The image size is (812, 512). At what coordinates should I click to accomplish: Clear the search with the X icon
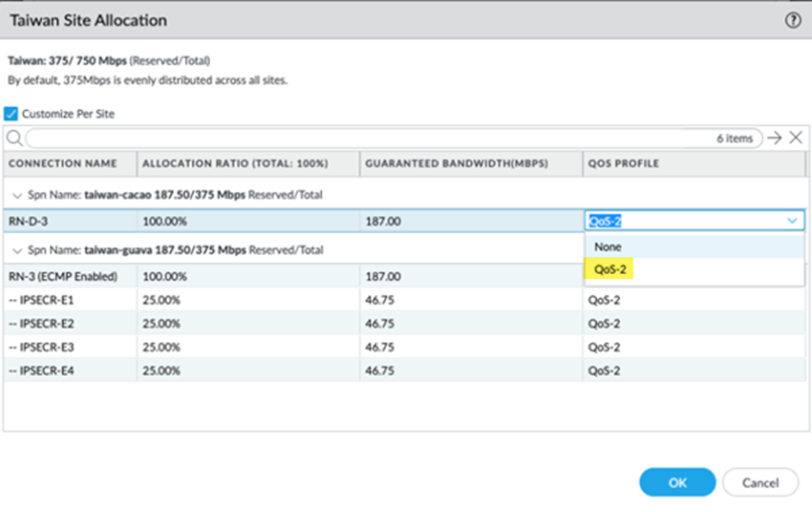click(795, 139)
